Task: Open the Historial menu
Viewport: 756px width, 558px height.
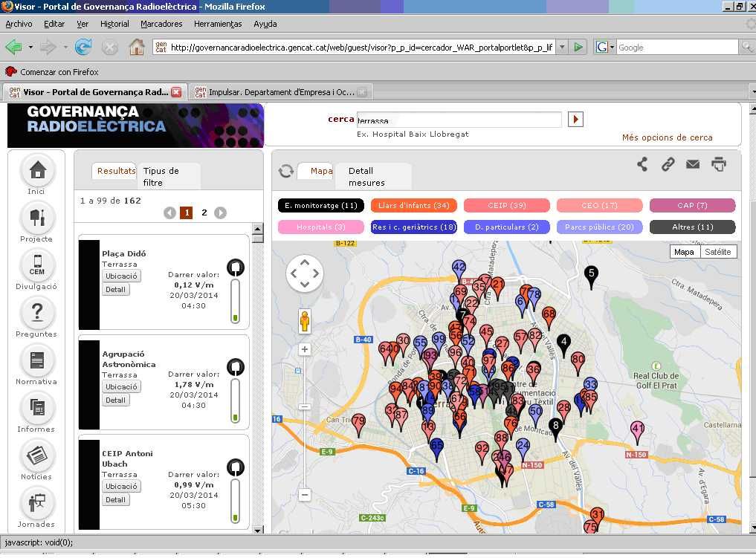Action: tap(114, 24)
